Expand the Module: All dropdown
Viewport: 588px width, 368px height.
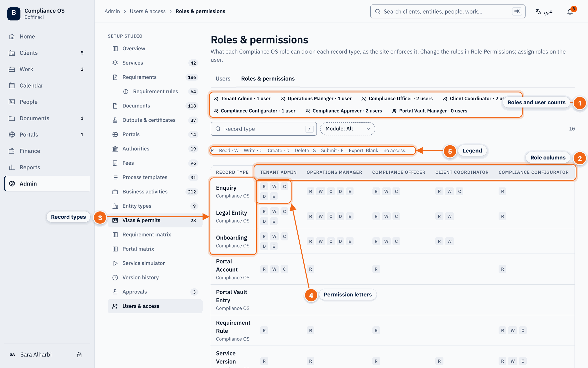[x=347, y=129]
